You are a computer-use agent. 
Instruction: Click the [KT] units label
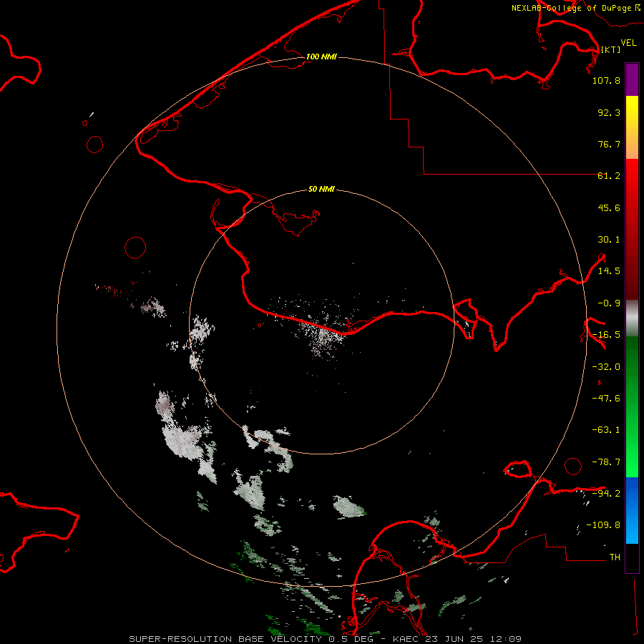[x=610, y=49]
